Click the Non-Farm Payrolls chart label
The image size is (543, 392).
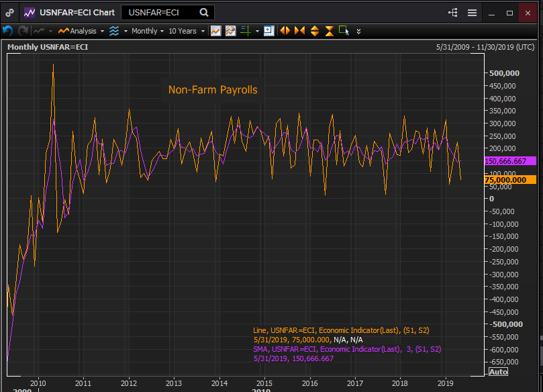click(212, 90)
